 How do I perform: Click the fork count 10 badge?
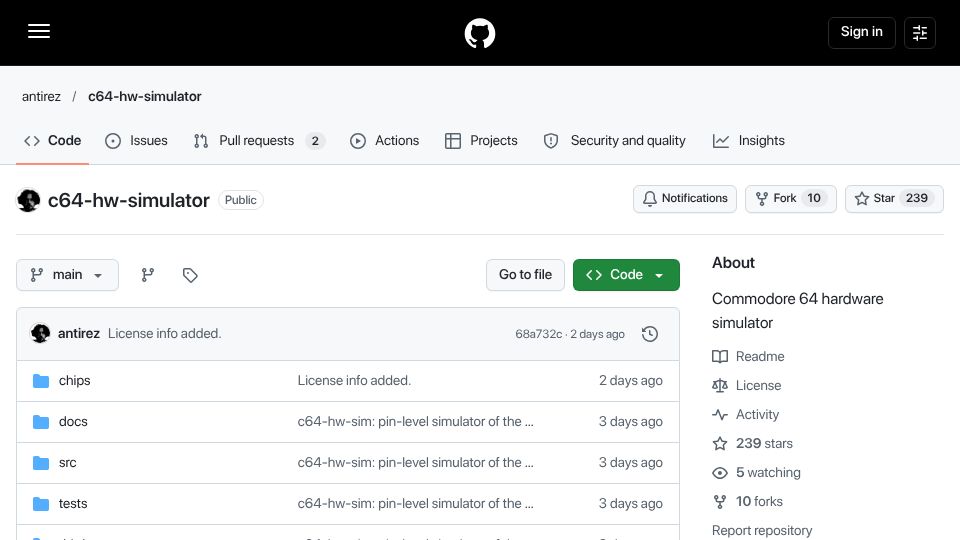(814, 198)
